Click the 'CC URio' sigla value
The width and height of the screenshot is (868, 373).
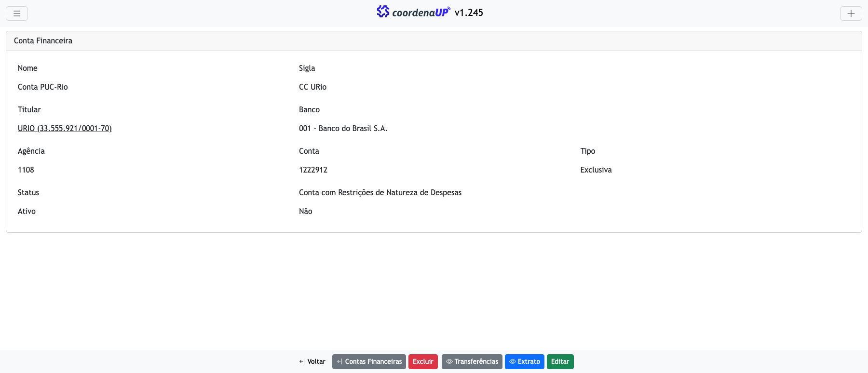312,87
